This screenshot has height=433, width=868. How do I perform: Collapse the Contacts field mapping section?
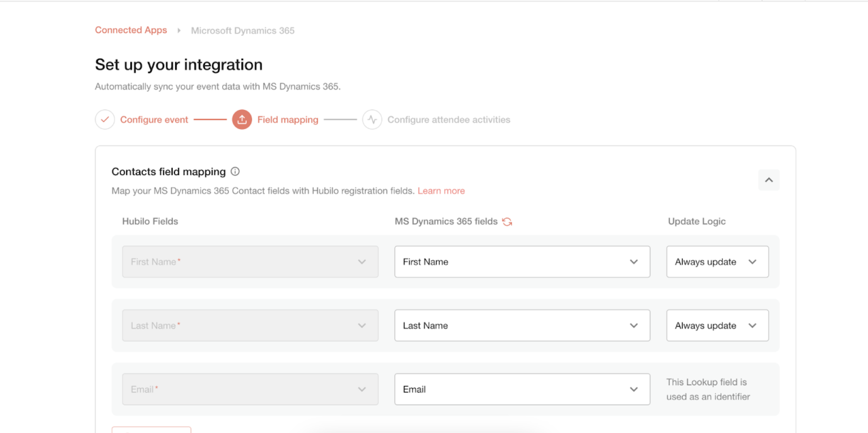coord(769,180)
